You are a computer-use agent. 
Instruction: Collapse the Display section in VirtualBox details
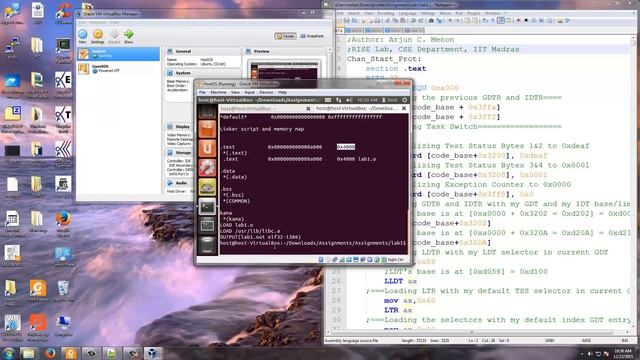(182, 127)
